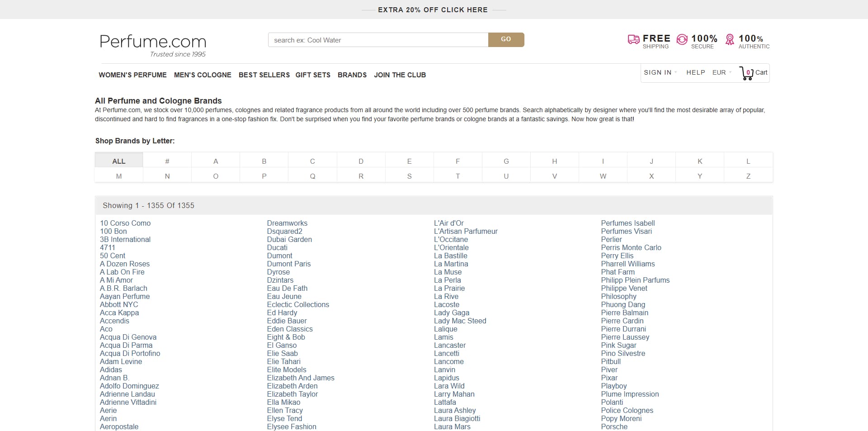Open the Adam Levine brand link
Screen dimensions: 868x431
121,361
